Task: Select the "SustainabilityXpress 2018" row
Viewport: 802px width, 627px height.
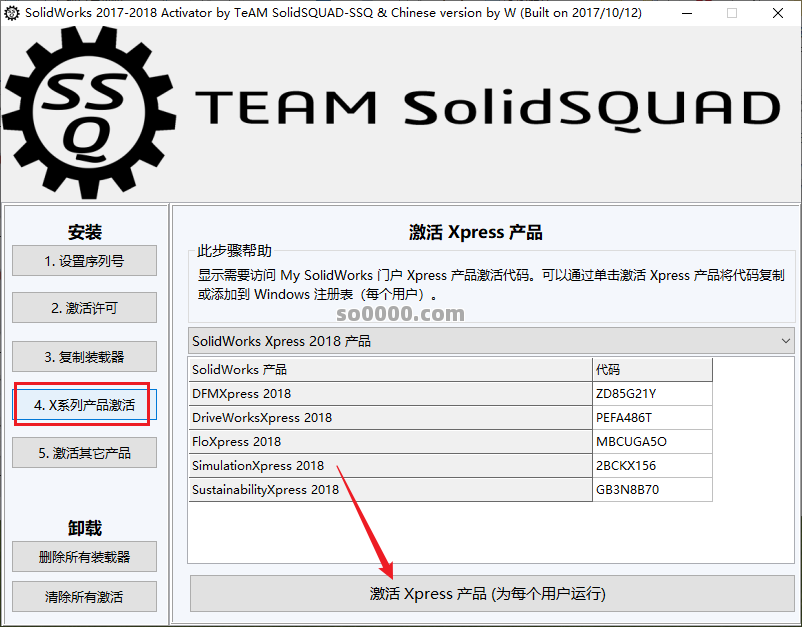Action: tap(450, 489)
